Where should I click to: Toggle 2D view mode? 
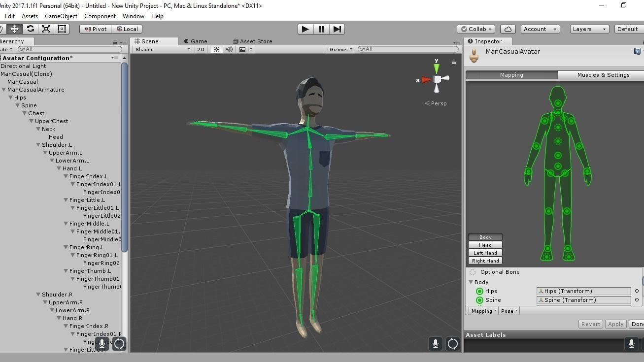(201, 49)
